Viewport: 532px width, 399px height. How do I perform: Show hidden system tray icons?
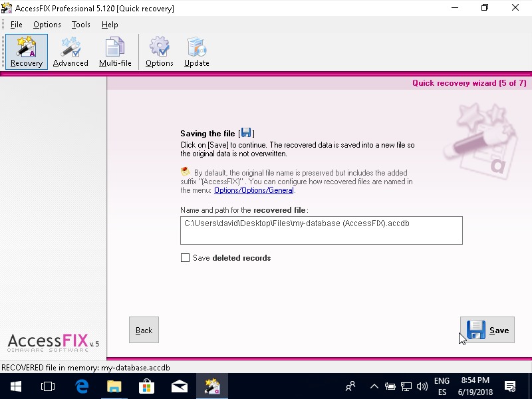coord(374,386)
